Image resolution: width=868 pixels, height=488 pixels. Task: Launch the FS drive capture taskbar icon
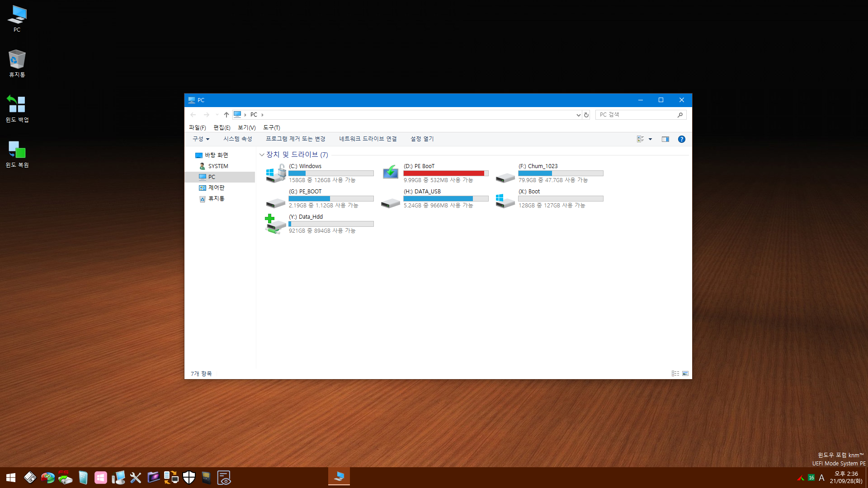[65, 478]
